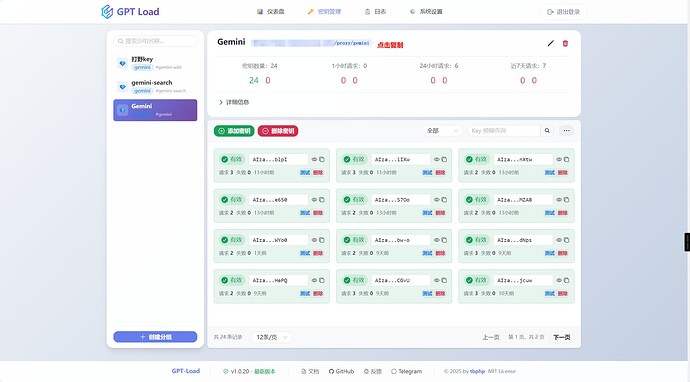Screen dimensions: 690x382
Task: Click the key search magnifier icon
Action: click(547, 131)
